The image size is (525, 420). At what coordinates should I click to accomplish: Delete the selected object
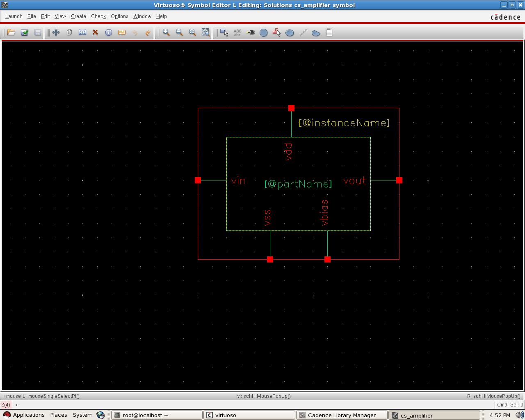click(x=95, y=32)
